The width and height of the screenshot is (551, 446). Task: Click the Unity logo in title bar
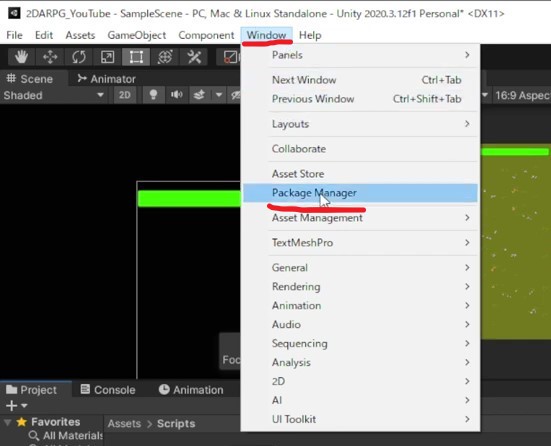[x=14, y=13]
